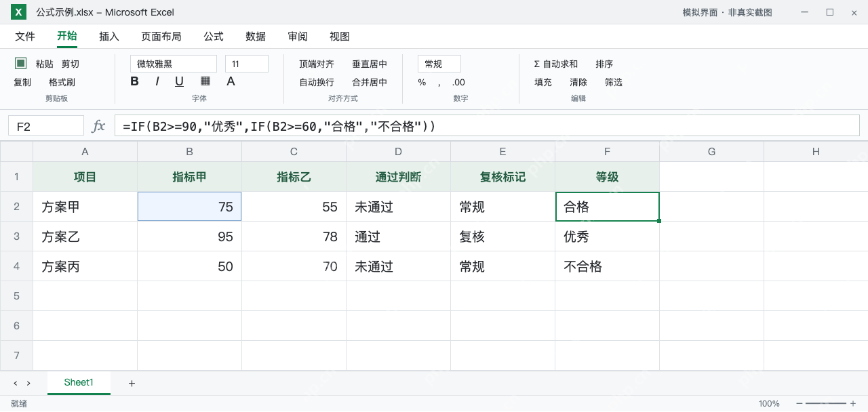The image size is (868, 412).
Task: Open the 数据 ribbon tab
Action: point(256,37)
